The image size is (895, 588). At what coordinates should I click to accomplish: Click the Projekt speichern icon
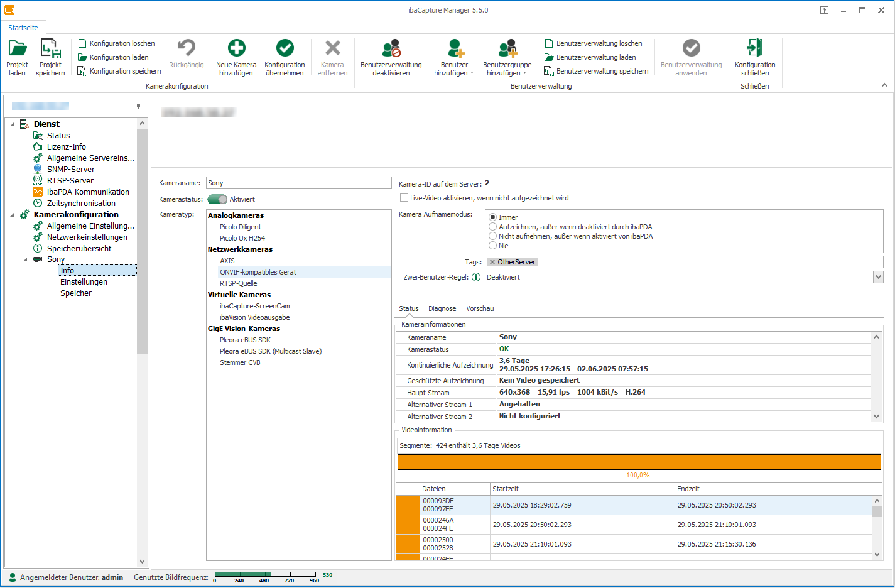click(50, 49)
